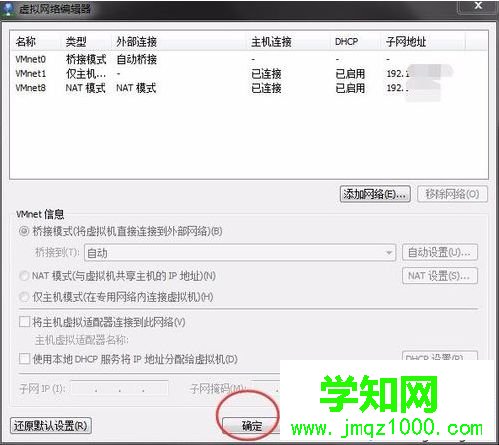Sort by the 类型 column header
The height and width of the screenshot is (445, 499).
point(87,42)
